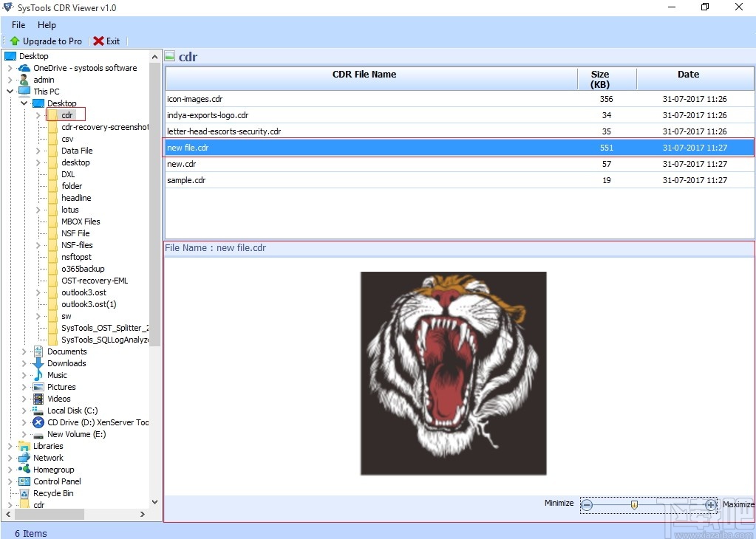Click the Maximize label under the preview
756x539 pixels.
click(738, 504)
